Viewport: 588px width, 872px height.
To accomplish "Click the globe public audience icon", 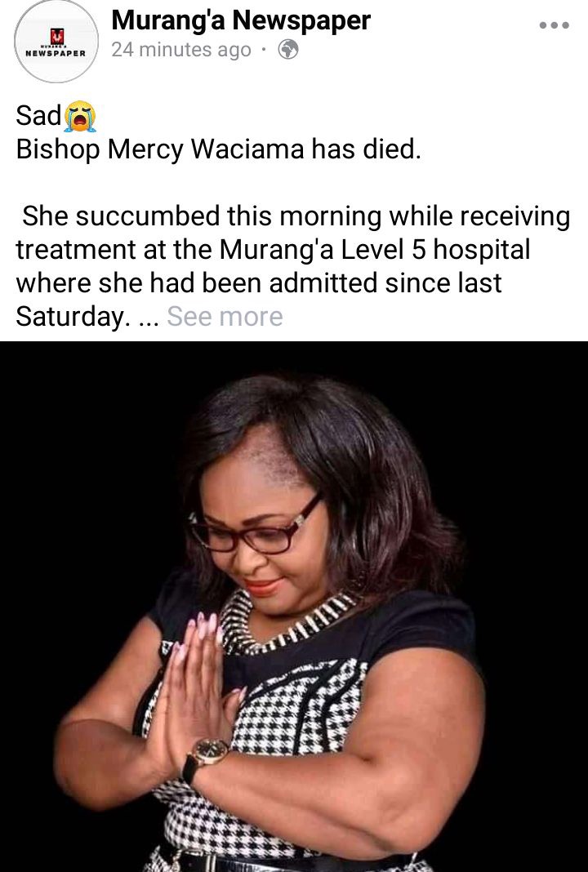I will [x=288, y=50].
